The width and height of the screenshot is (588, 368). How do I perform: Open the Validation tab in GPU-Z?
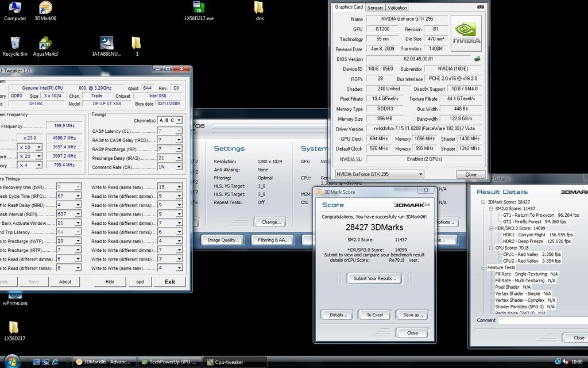click(397, 7)
